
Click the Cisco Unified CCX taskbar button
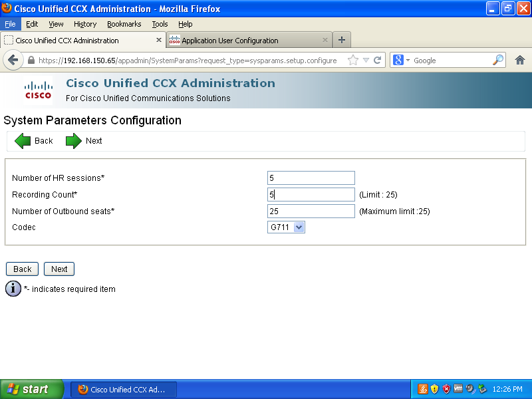pyautogui.click(x=124, y=389)
